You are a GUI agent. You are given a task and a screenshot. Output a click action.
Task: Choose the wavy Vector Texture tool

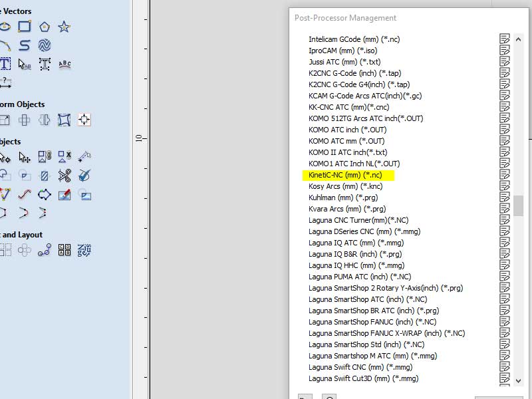point(45,45)
